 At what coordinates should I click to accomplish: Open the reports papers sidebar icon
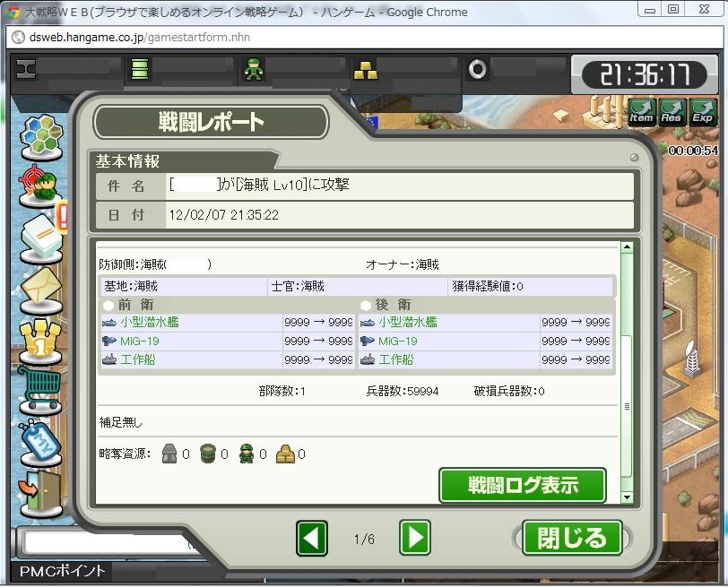(x=42, y=239)
